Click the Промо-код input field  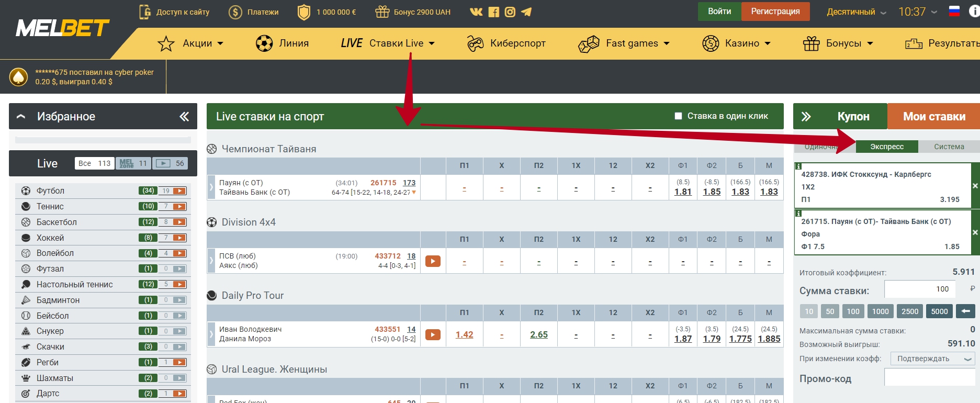[930, 377]
